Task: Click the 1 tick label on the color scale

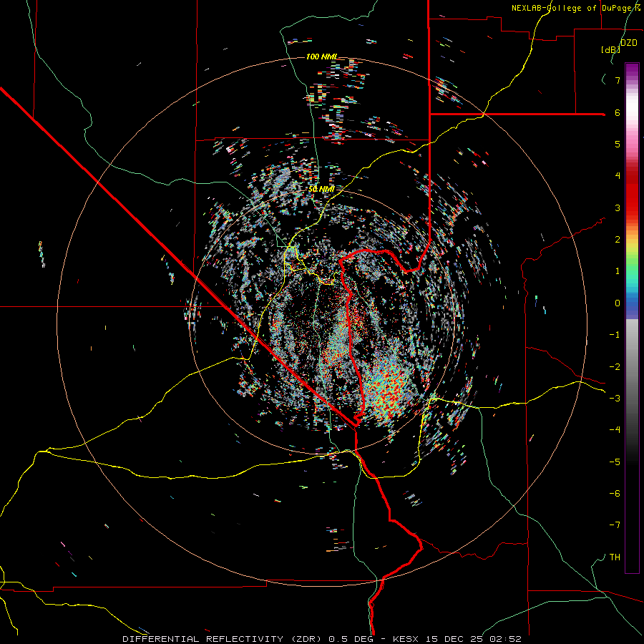Action: coord(618,271)
